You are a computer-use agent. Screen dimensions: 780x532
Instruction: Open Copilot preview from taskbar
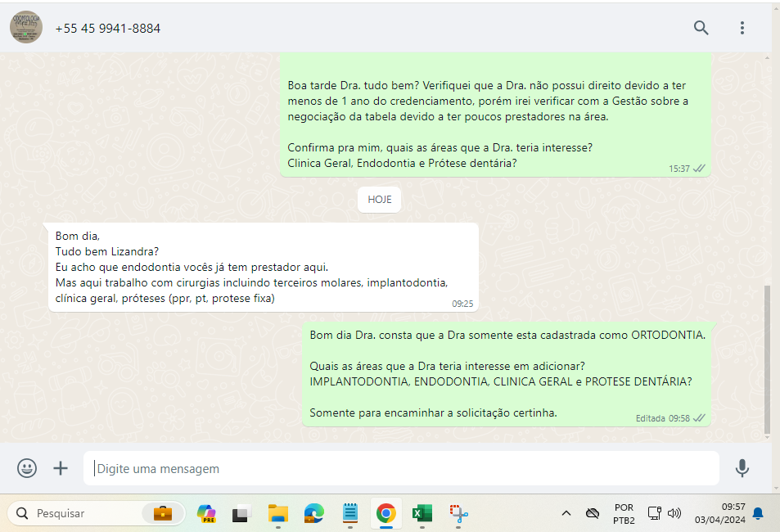pos(206,513)
